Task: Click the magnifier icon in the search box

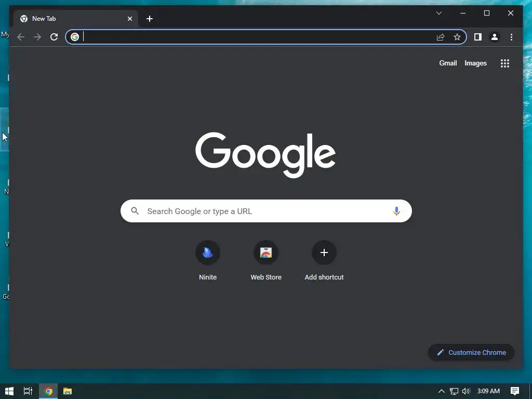Action: pos(135,211)
